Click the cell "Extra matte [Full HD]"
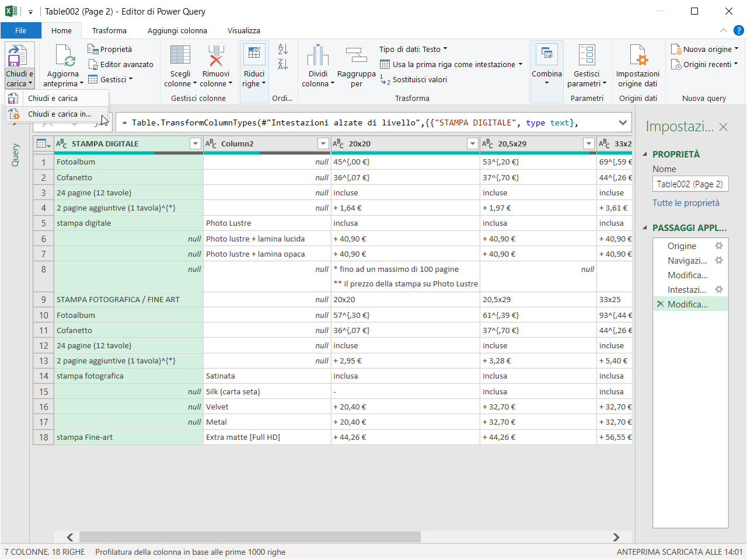This screenshot has height=560, width=747. pyautogui.click(x=267, y=437)
